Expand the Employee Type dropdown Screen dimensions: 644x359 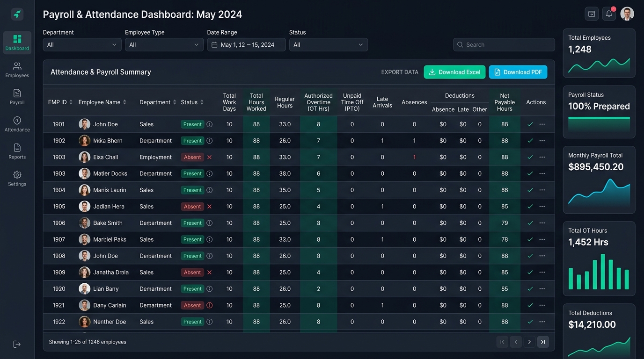[x=164, y=45]
